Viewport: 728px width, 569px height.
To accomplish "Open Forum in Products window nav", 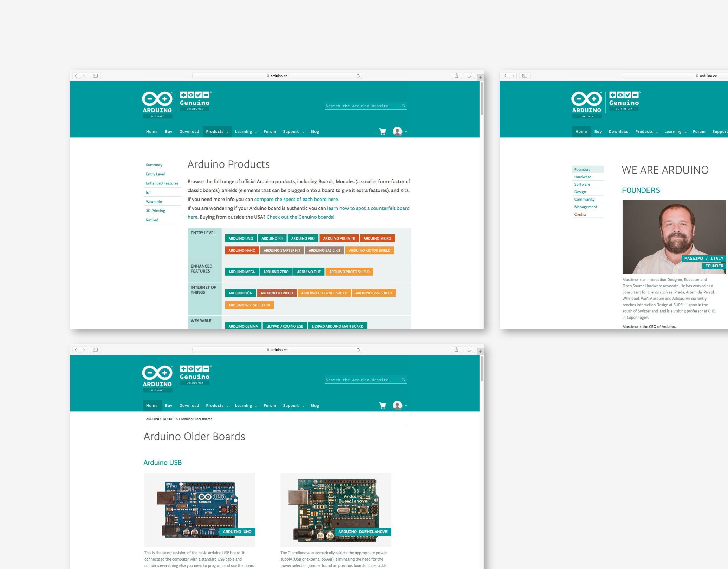I will click(270, 131).
